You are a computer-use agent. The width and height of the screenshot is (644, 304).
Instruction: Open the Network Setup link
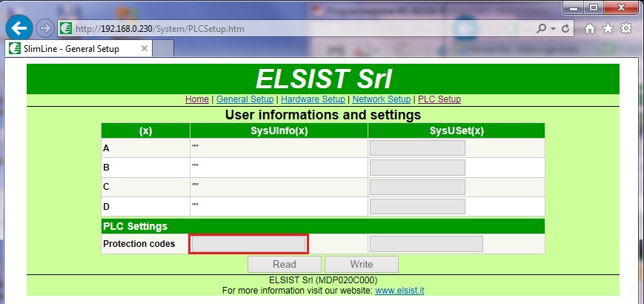[x=382, y=99]
